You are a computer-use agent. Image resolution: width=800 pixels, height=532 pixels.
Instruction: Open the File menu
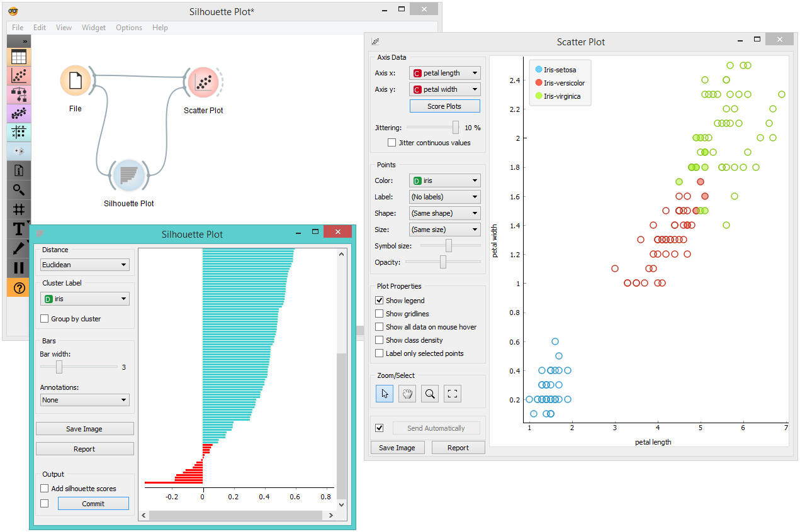[x=18, y=28]
